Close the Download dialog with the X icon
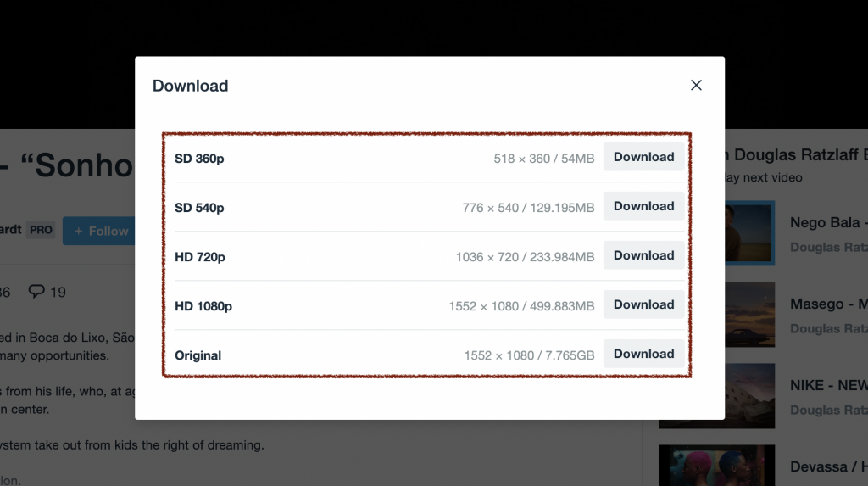The height and width of the screenshot is (486, 868). click(x=696, y=85)
